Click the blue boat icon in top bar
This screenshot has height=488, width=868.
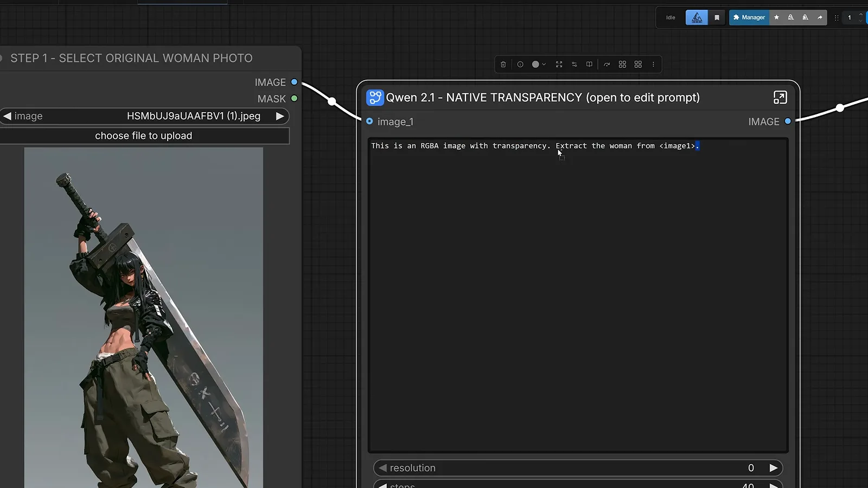(697, 17)
